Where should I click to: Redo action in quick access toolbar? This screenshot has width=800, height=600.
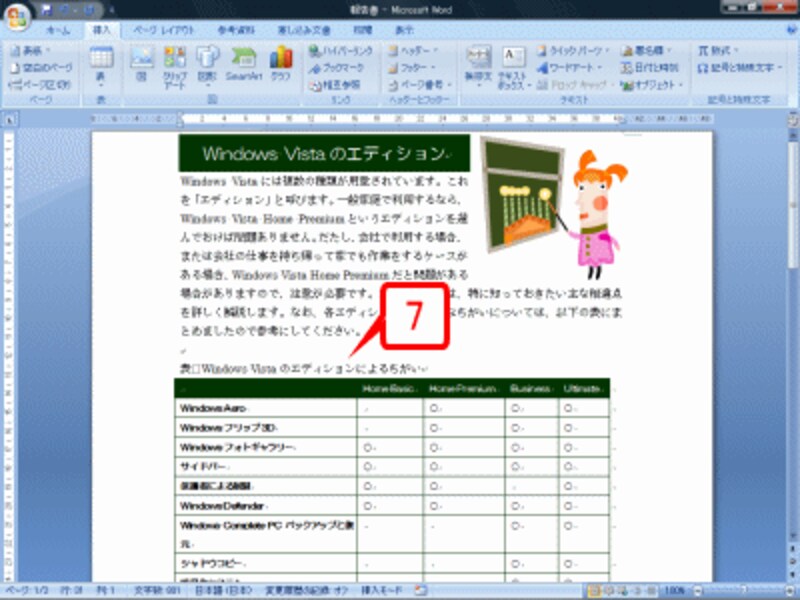(x=87, y=10)
